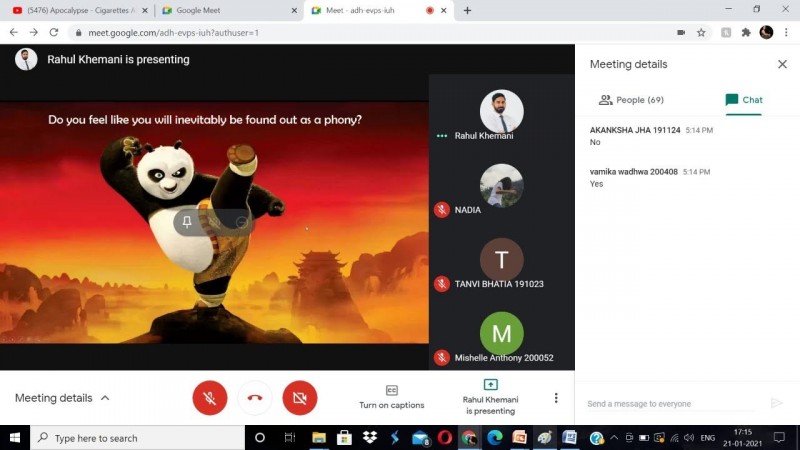
Task: Click vamika wadhwa 200408 chat message name
Action: point(634,172)
